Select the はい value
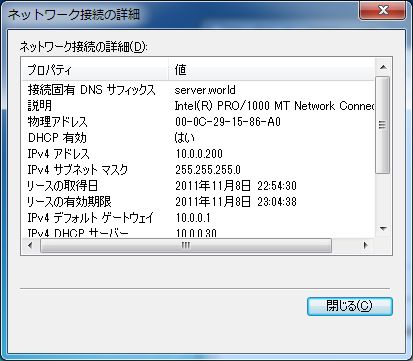This screenshot has width=413, height=361. 185,138
